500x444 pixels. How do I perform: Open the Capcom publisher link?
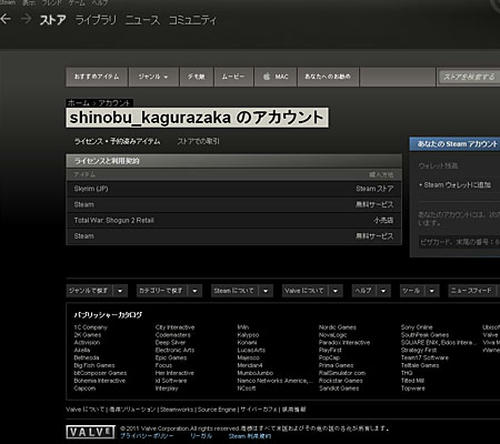[85, 388]
